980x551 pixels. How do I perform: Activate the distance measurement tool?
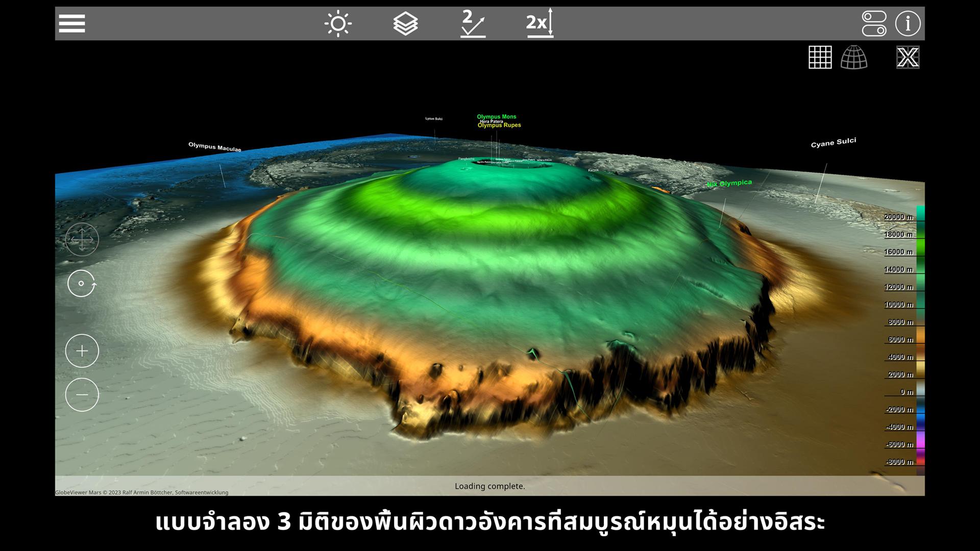(x=473, y=23)
